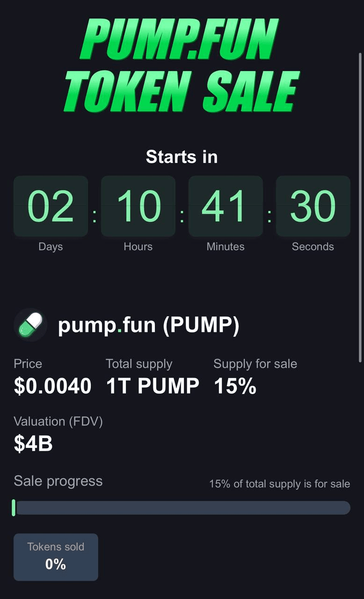Click the green Sale progress bar handle
364x599 pixels.
click(x=14, y=508)
